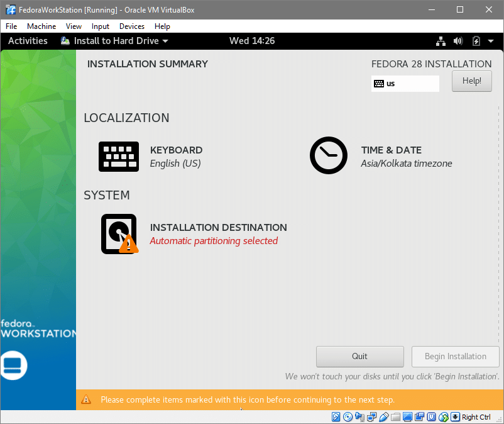This screenshot has width=504, height=424.
Task: Click VirtualBox hard disk activity indicator
Action: [x=336, y=417]
